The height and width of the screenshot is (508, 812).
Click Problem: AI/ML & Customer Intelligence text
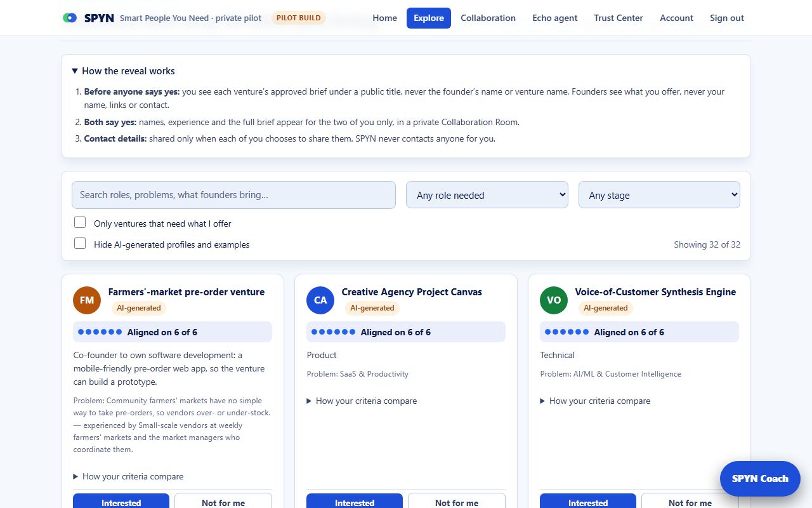coord(611,374)
